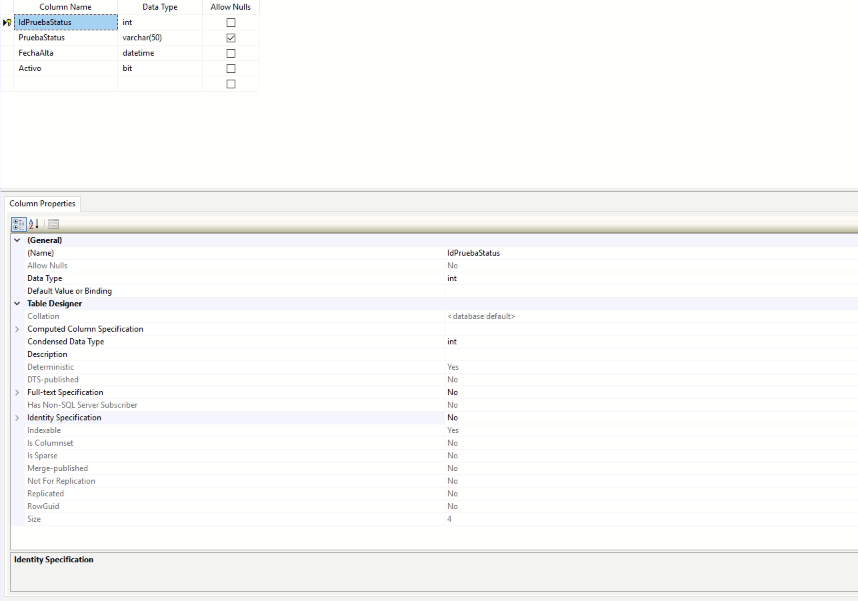This screenshot has width=858, height=601.
Task: Toggle Allow Nulls for IdPruebaStatus
Action: coord(231,22)
